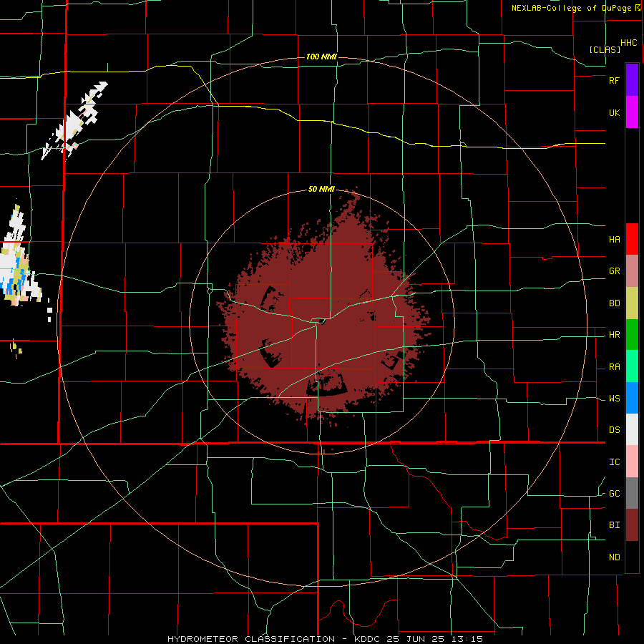Click the HYDROMETEOR CLASSIFICATION caption text
Image resolution: width=644 pixels, height=644 pixels.
coord(251,639)
